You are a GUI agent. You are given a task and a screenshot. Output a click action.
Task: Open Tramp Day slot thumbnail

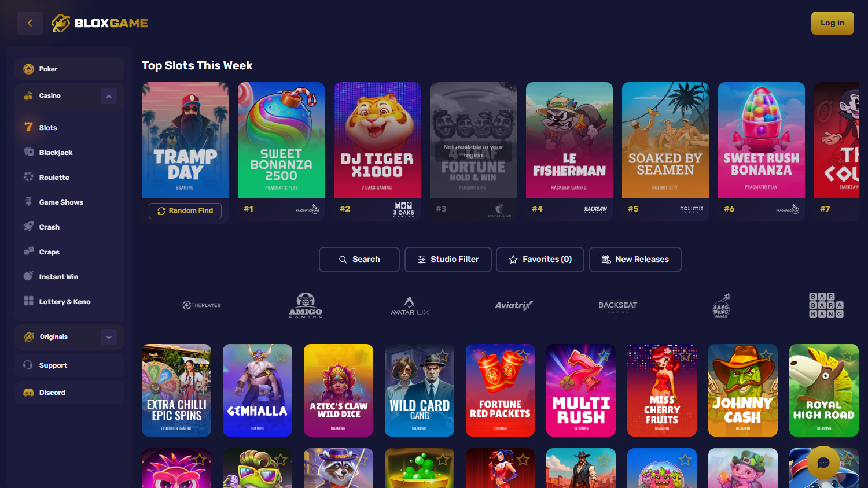(185, 140)
